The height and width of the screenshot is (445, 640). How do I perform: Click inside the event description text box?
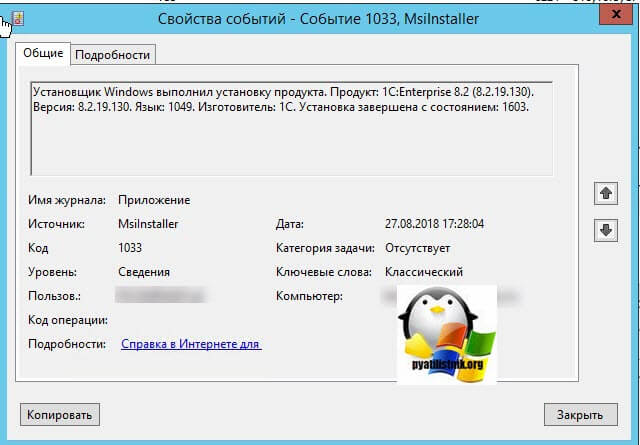pyautogui.click(x=292, y=129)
